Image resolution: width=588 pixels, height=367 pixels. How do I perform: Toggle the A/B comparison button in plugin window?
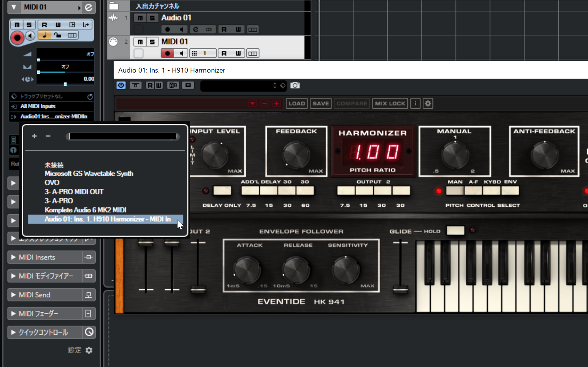coord(174,85)
